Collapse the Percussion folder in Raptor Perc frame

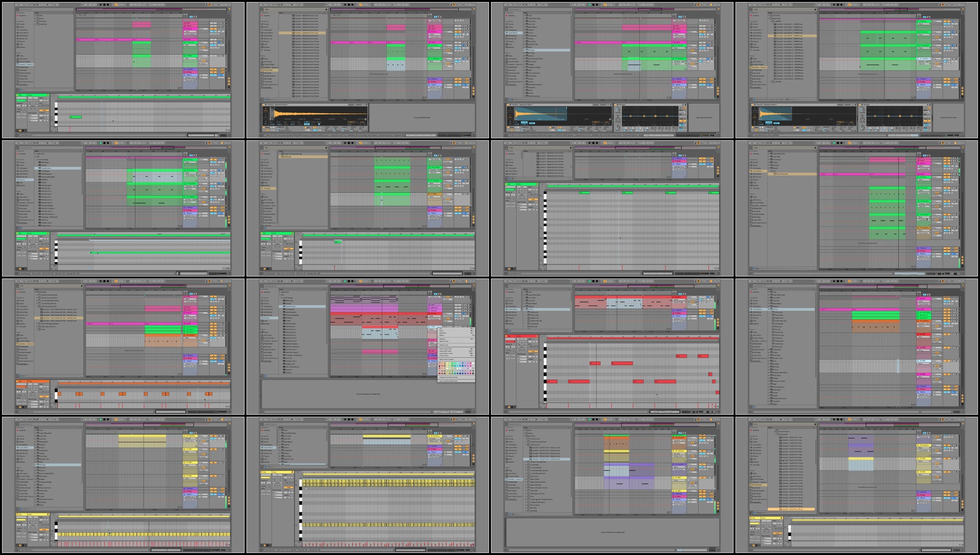pos(776,435)
